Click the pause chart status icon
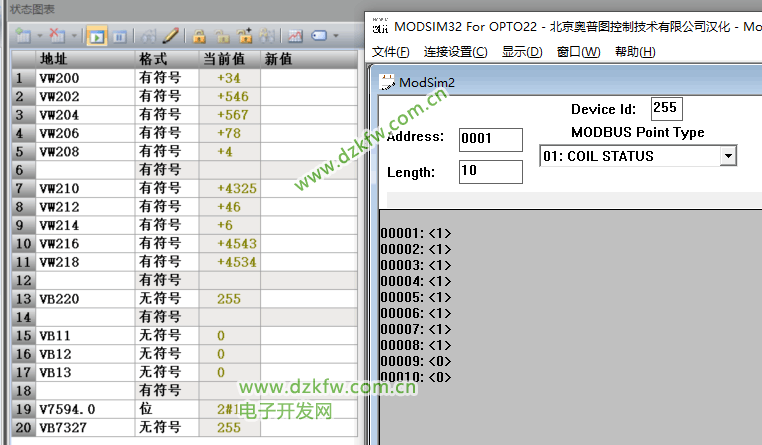This screenshot has width=762, height=445. point(118,36)
